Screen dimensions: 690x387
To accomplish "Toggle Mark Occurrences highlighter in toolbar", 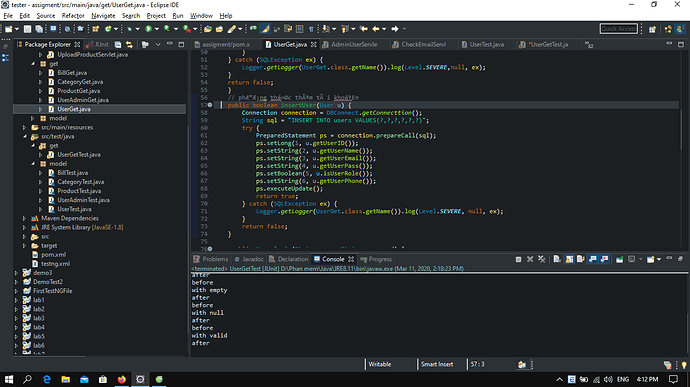I will pyautogui.click(x=265, y=29).
